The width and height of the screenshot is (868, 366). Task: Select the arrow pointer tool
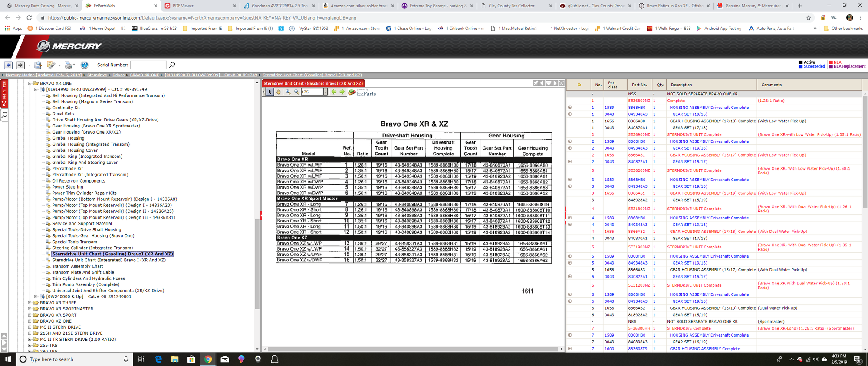(270, 92)
